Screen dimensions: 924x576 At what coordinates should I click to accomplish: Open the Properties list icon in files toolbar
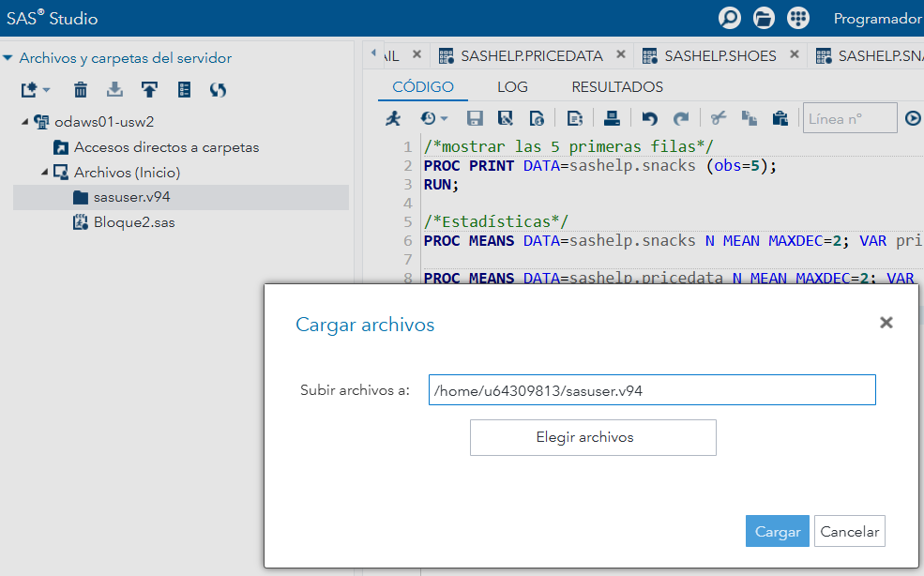pyautogui.click(x=184, y=90)
